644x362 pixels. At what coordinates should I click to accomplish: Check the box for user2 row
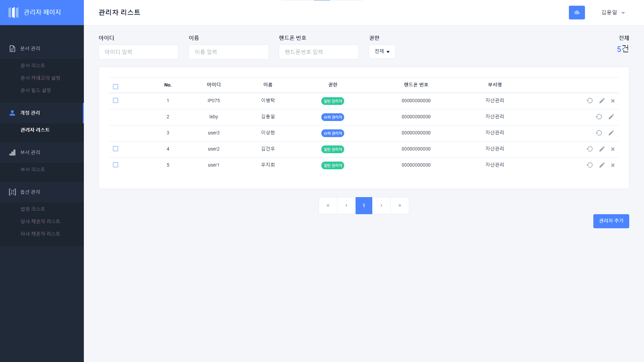coord(116,149)
